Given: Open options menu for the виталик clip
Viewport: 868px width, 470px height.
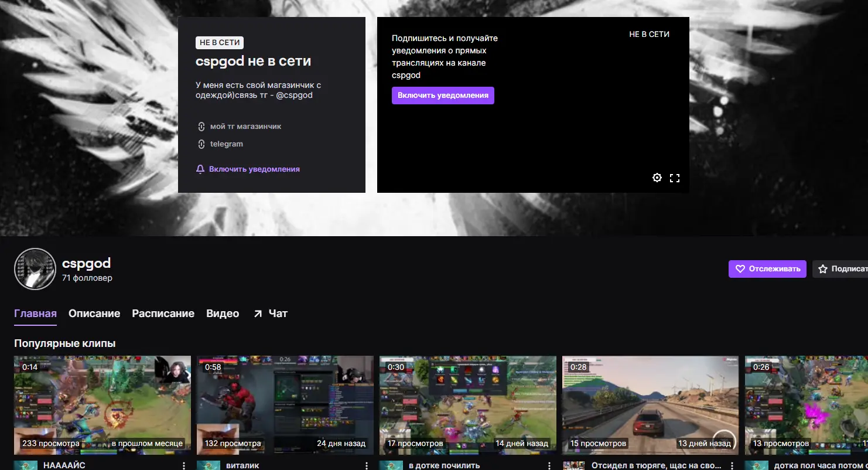Looking at the screenshot, I should tap(367, 466).
